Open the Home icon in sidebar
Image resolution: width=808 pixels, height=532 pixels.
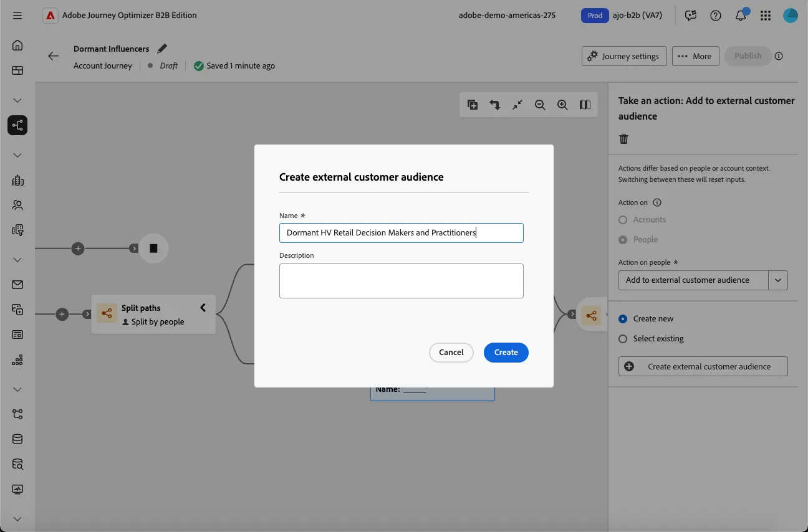click(17, 45)
